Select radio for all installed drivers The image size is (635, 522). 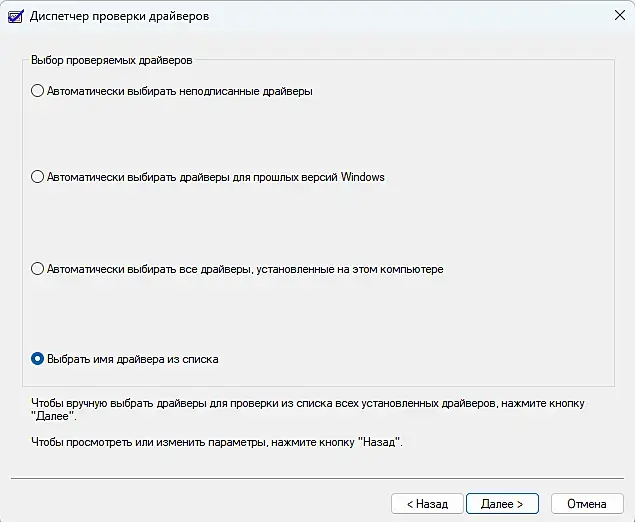38,269
